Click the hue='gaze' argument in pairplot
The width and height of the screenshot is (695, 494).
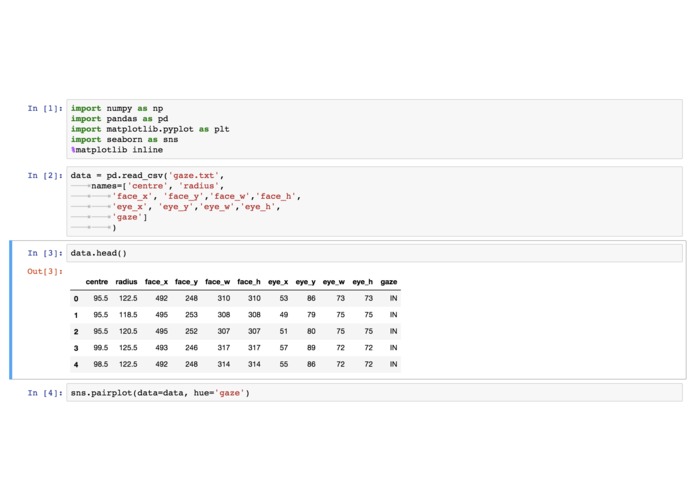(x=219, y=393)
